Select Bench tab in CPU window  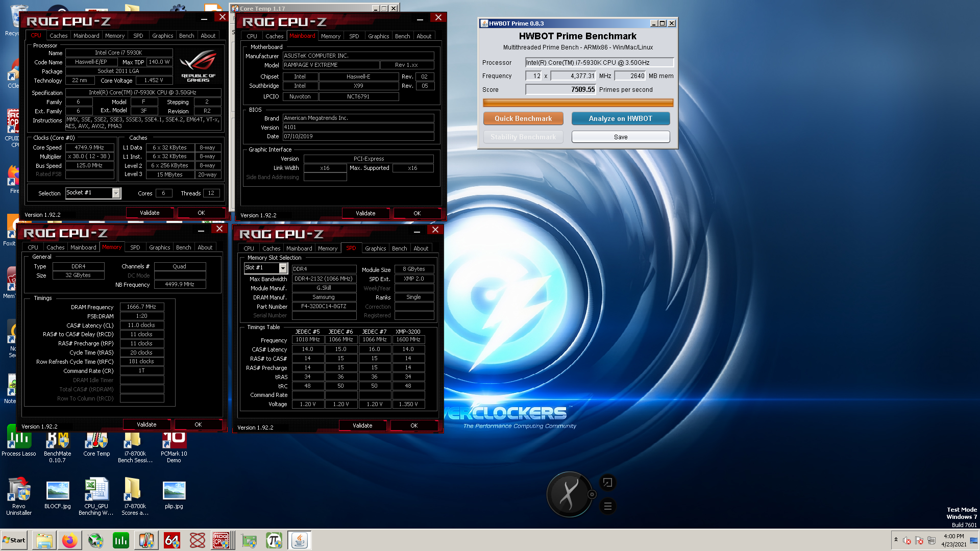coord(186,36)
